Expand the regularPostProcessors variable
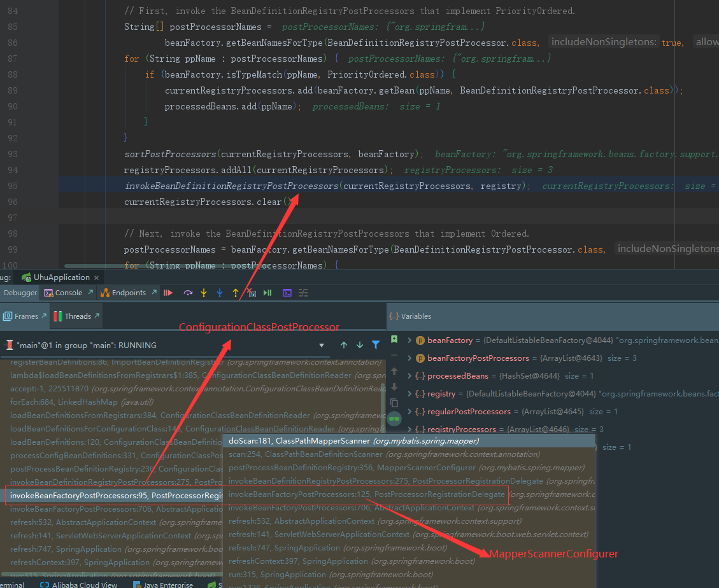The width and height of the screenshot is (719, 588). click(409, 412)
